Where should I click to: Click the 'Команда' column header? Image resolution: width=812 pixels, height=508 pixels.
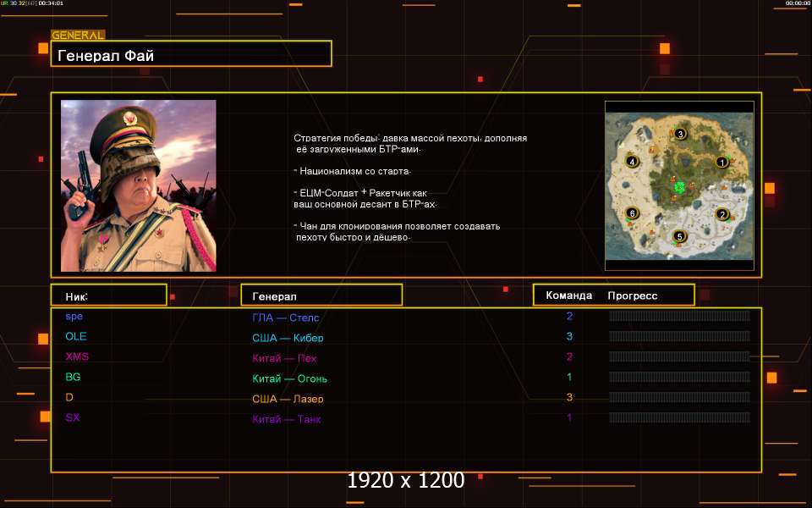pyautogui.click(x=568, y=295)
